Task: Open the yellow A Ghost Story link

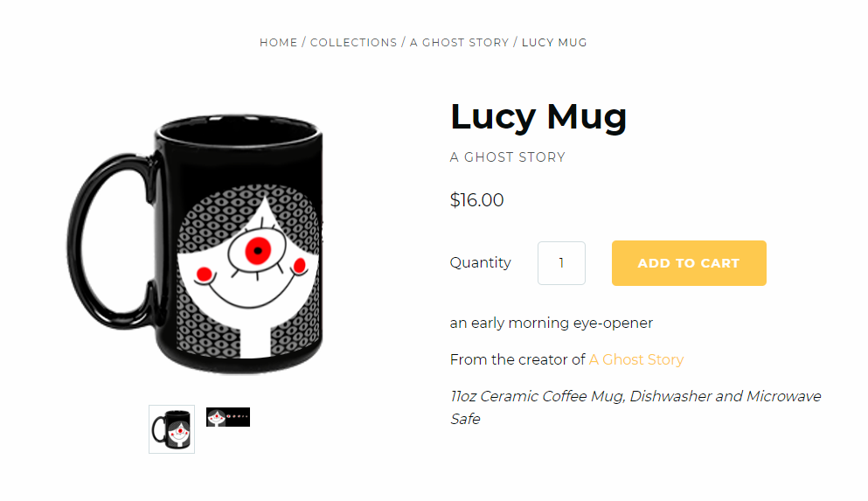Action: click(x=636, y=360)
